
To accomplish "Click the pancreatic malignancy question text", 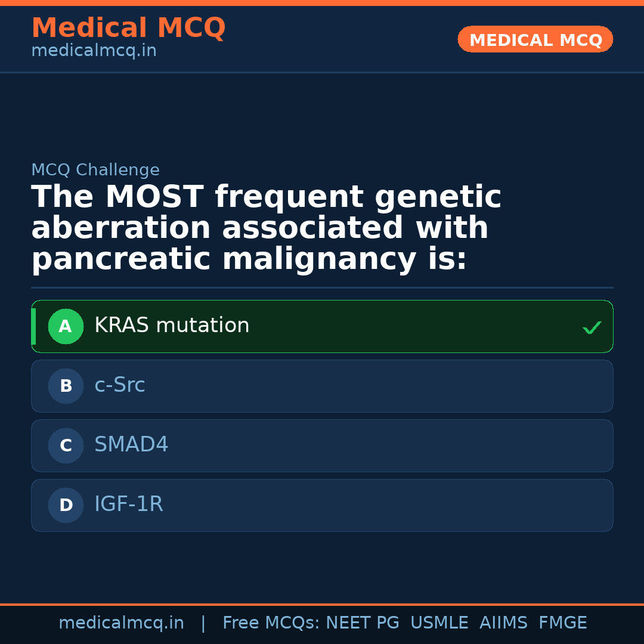I will [267, 228].
